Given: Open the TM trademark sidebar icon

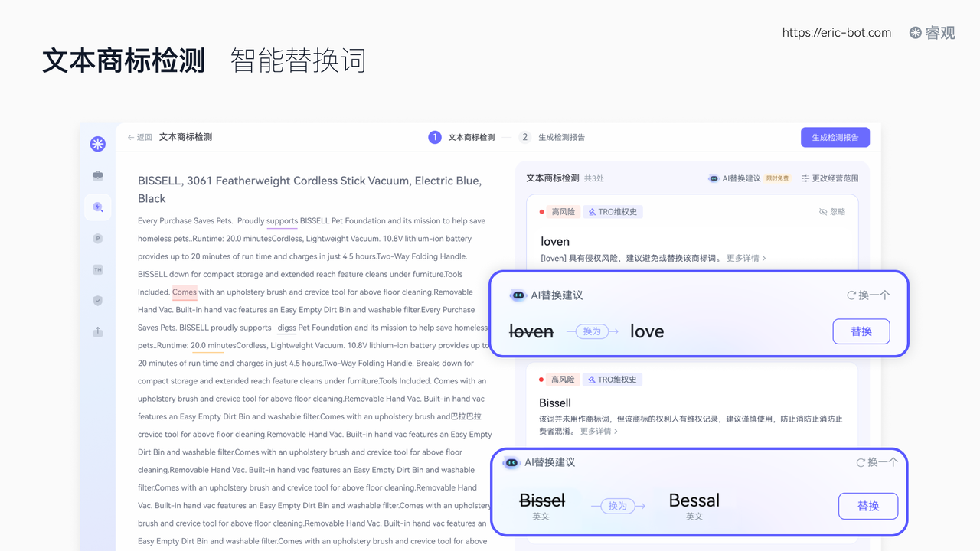Looking at the screenshot, I should pos(97,269).
